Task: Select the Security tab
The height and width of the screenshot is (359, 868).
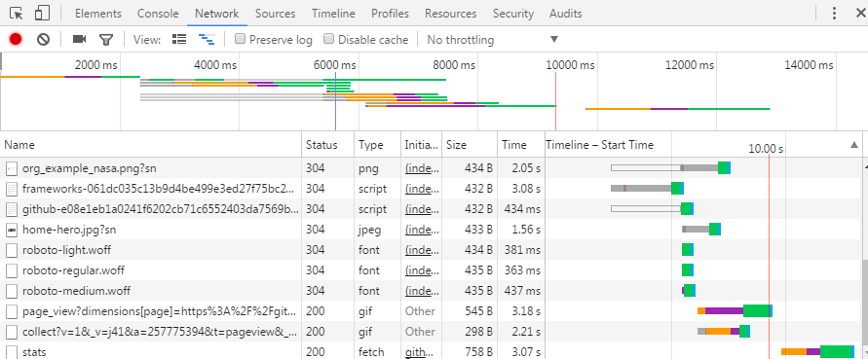Action: coord(512,14)
